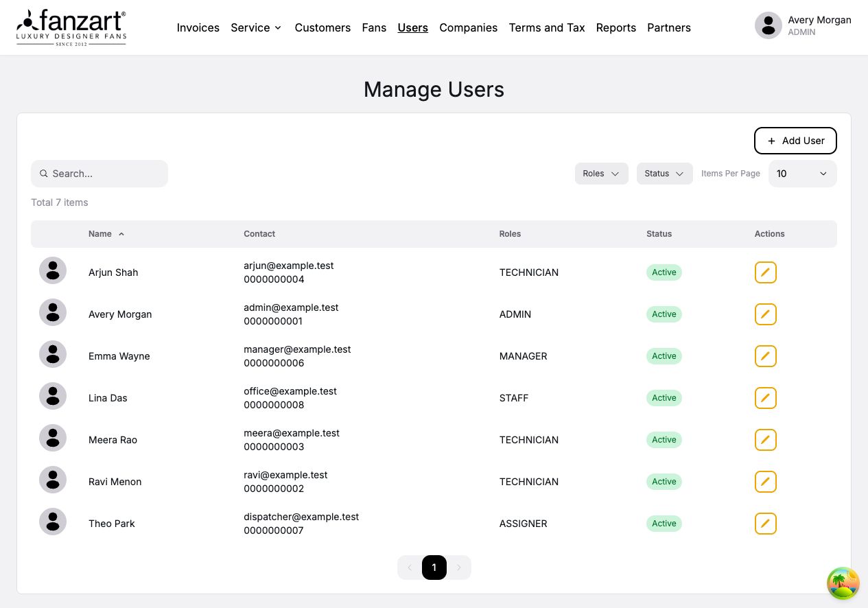The width and height of the screenshot is (868, 608).
Task: Click the name Meera Rao
Action: click(x=113, y=440)
